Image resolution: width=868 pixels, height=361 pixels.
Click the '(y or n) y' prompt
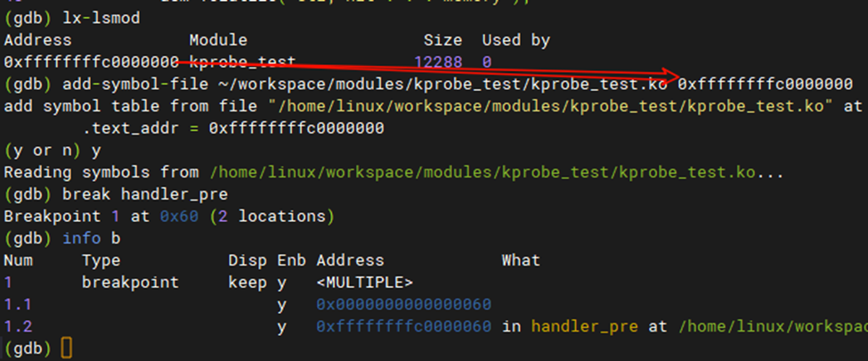(x=53, y=151)
